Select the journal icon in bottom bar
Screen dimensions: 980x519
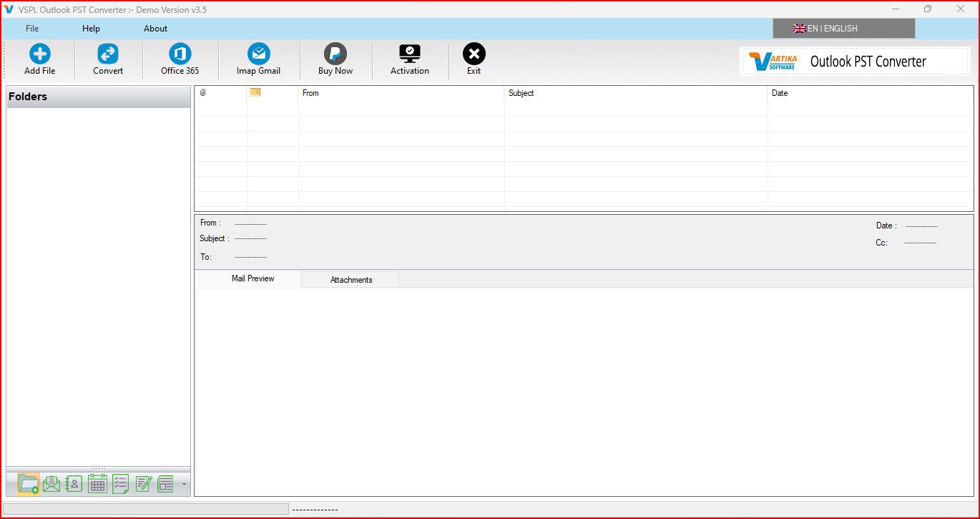(165, 484)
